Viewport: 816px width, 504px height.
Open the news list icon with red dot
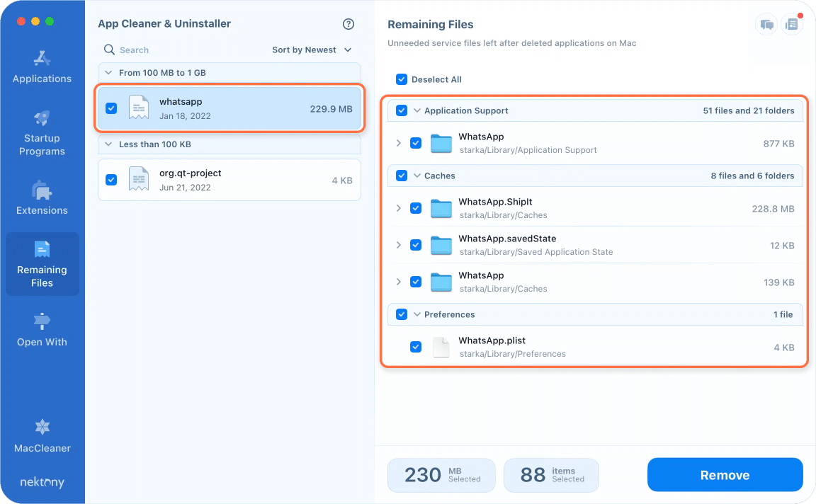point(791,25)
